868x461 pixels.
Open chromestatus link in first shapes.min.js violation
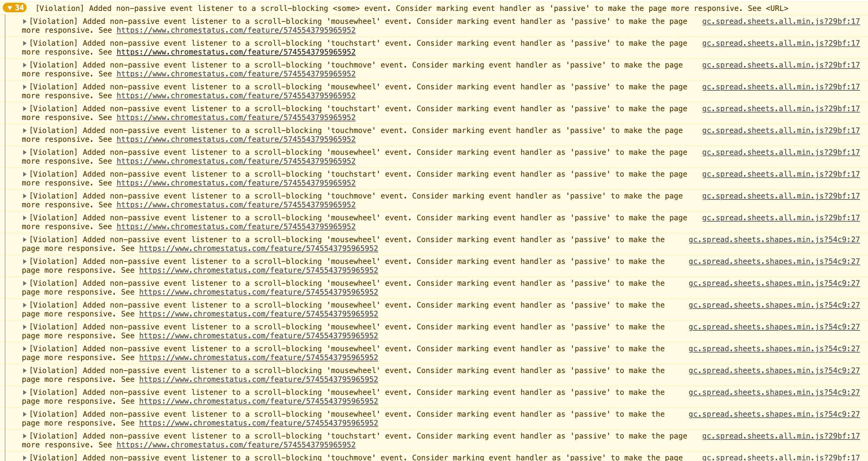pyautogui.click(x=259, y=249)
